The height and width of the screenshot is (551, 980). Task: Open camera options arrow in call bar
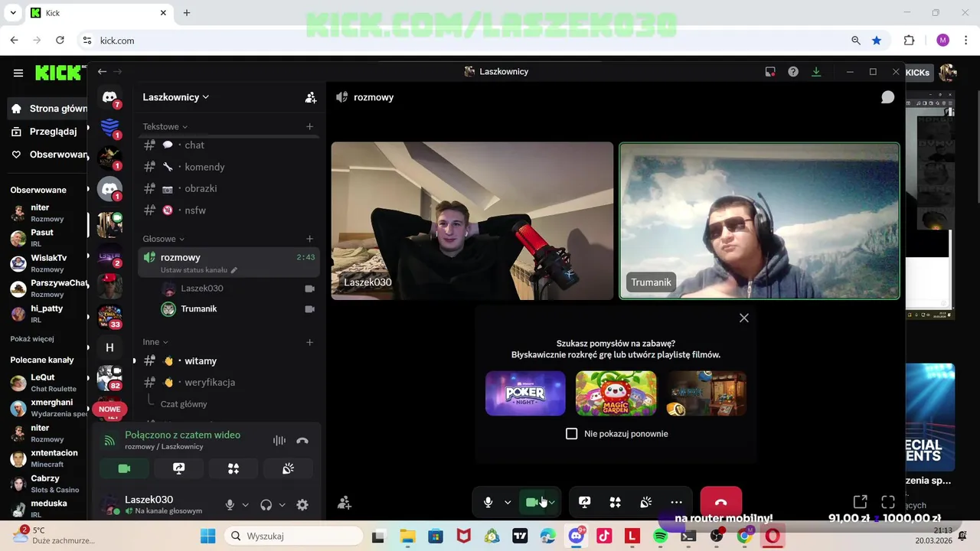point(552,502)
